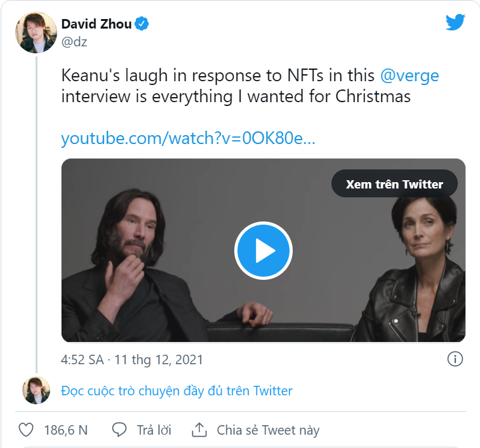
Task: Follow the youtube.com/watch link
Action: [188, 138]
